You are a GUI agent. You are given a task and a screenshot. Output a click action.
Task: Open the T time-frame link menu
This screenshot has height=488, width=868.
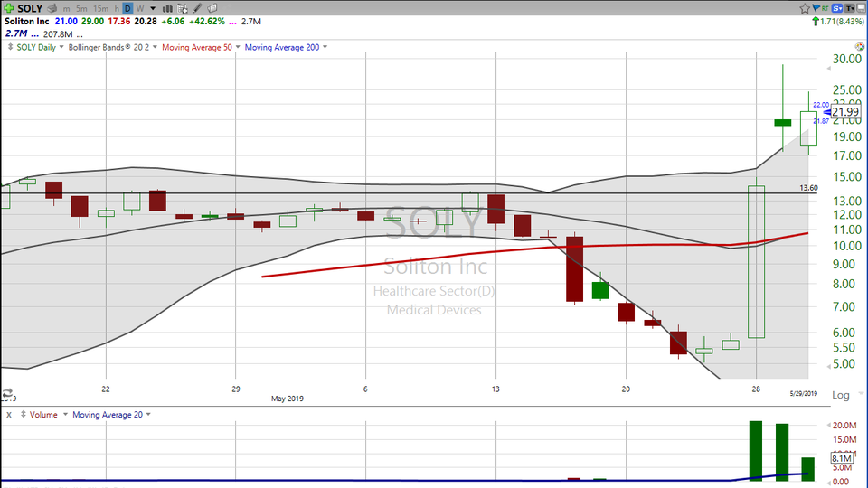point(849,8)
